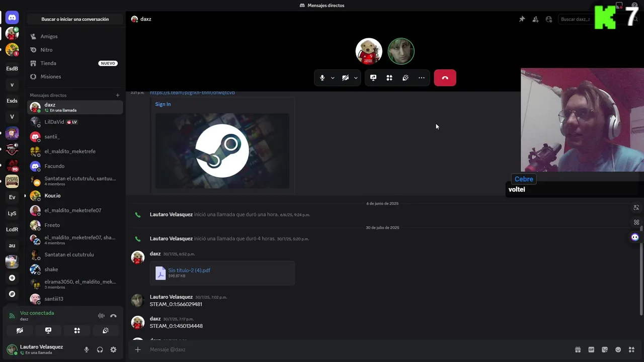Open the soundboard in call controls
Screen dimensions: 644x362
point(406,78)
